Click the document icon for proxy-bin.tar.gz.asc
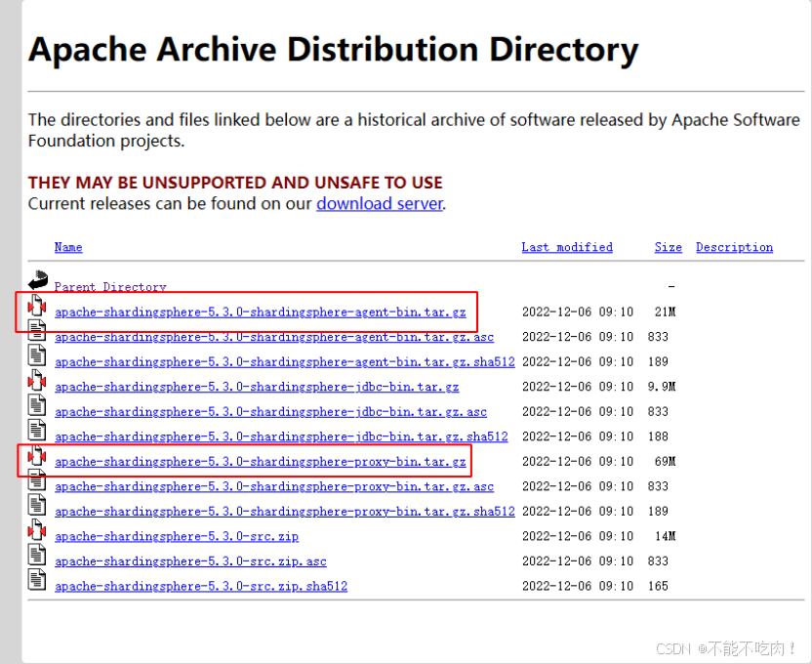This screenshot has height=664, width=812. [x=37, y=479]
